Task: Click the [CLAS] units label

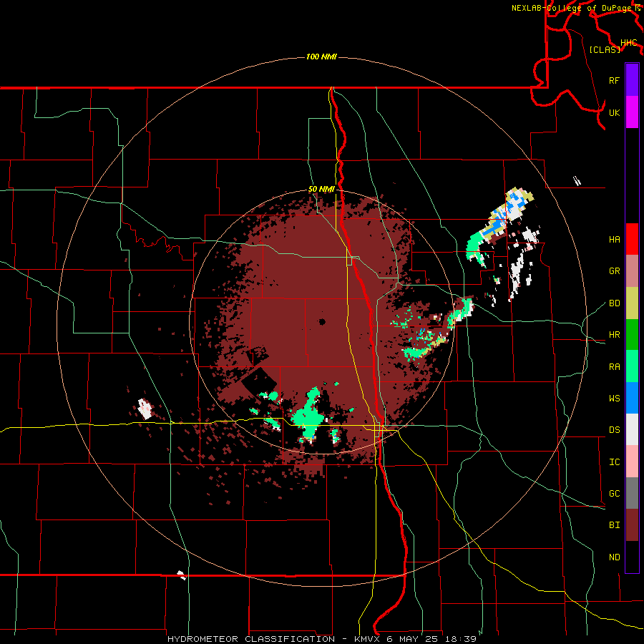Action: [605, 49]
